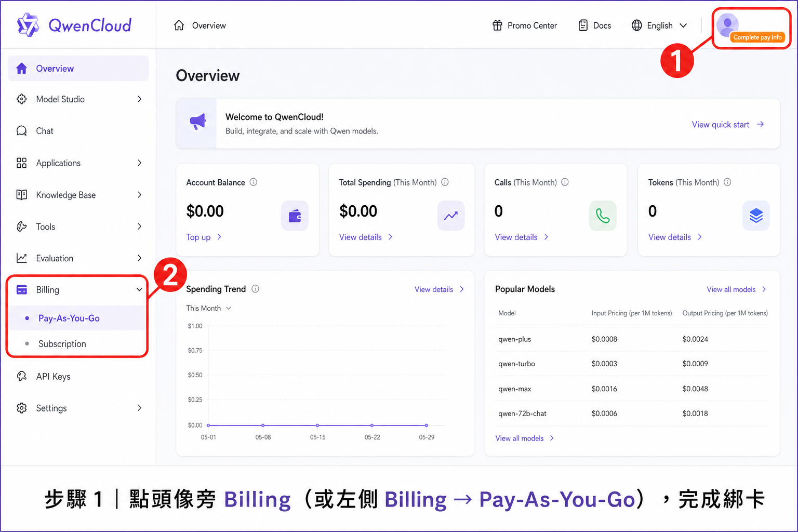Click the Chat bubble sidebar icon
The height and width of the screenshot is (532, 798).
pos(22,131)
